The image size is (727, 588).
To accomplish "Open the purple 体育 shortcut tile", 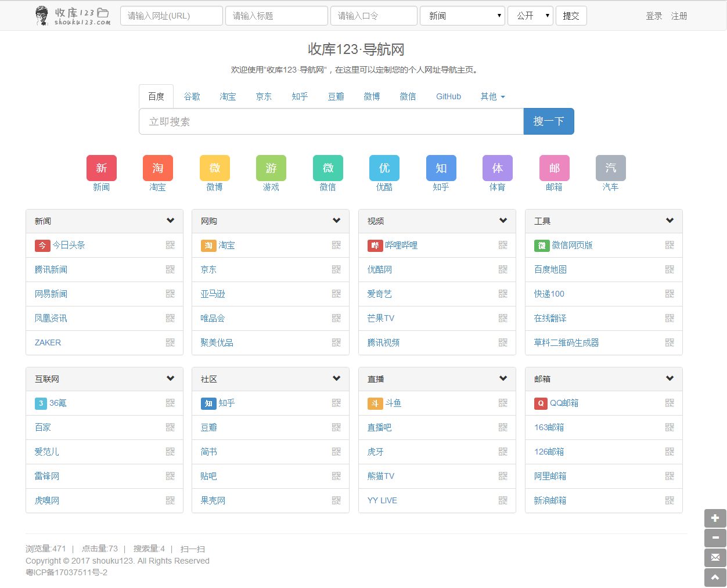I will [x=498, y=168].
